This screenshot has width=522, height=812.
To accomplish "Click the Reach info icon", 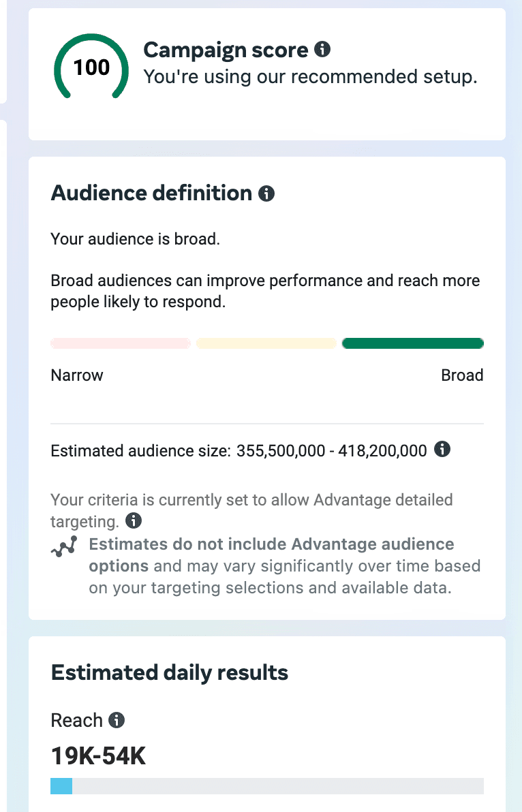I will coord(117,720).
